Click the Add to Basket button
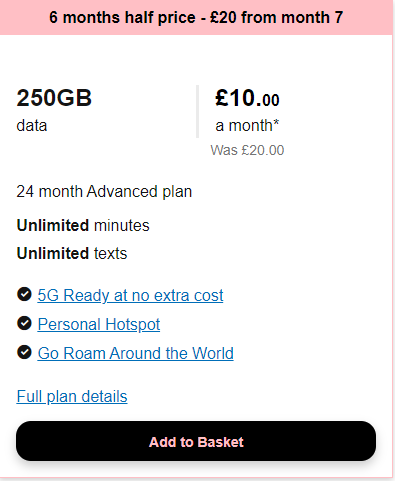This screenshot has width=395, height=481. [196, 441]
